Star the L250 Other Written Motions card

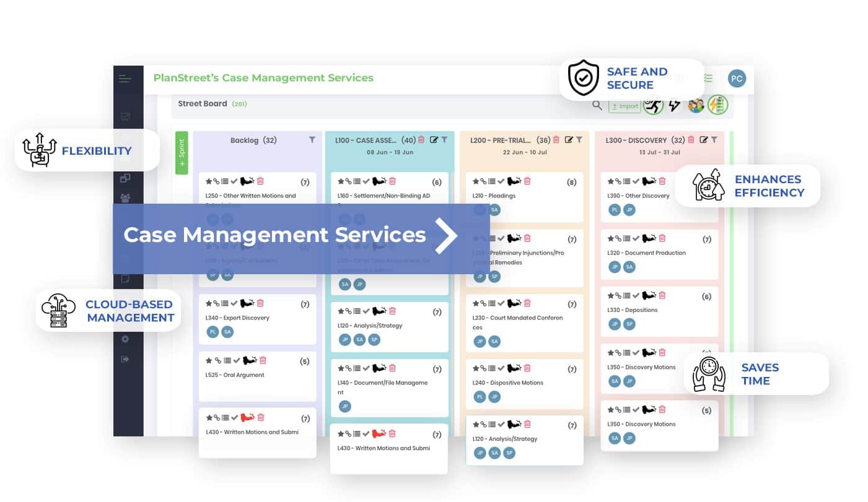209,181
